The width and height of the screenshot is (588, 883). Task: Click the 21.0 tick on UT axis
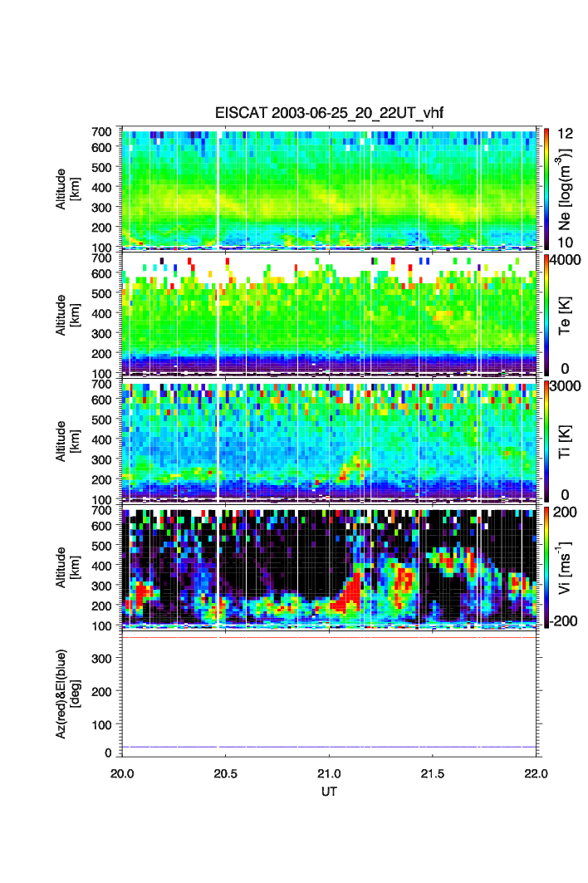click(330, 773)
